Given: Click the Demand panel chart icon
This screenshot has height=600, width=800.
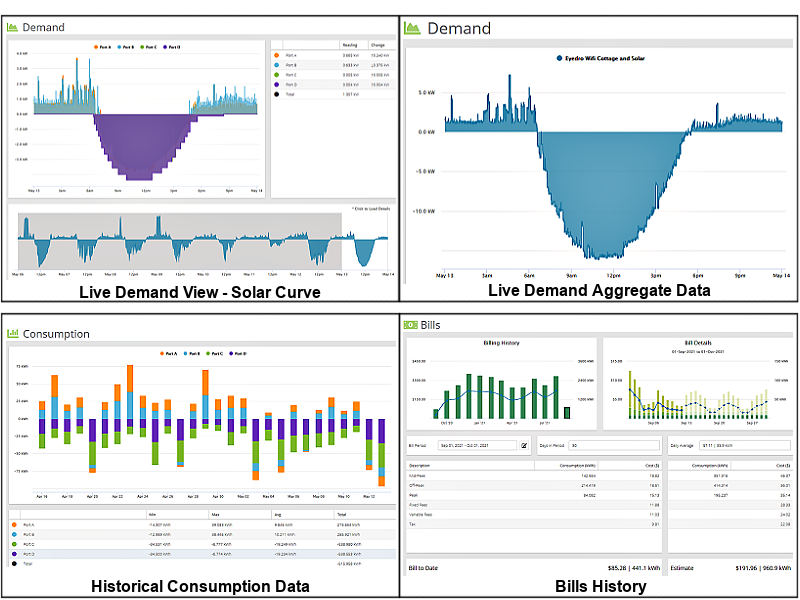Looking at the screenshot, I should click(x=12, y=27).
